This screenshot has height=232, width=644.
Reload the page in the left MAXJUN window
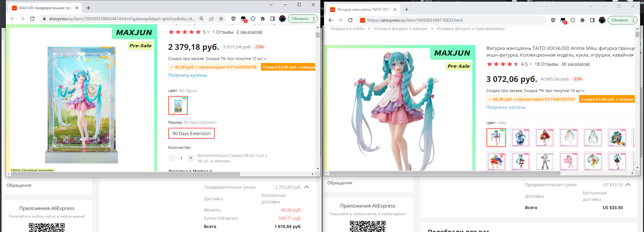[32, 19]
